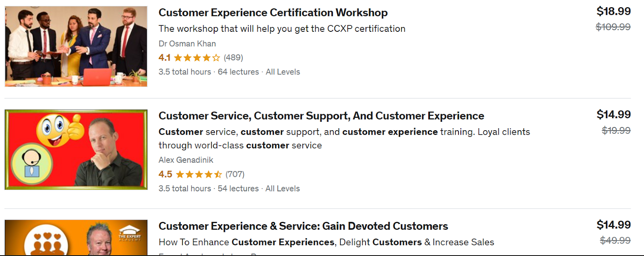Image resolution: width=644 pixels, height=256 pixels.
Task: Click the crossed-out $19.99 original price
Action: pos(616,131)
